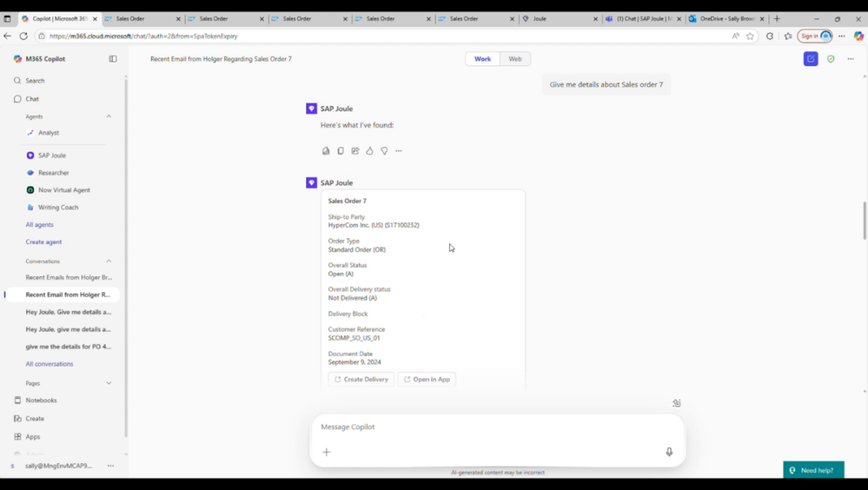The height and width of the screenshot is (490, 868).
Task: Switch to the Work tab
Action: pos(482,59)
